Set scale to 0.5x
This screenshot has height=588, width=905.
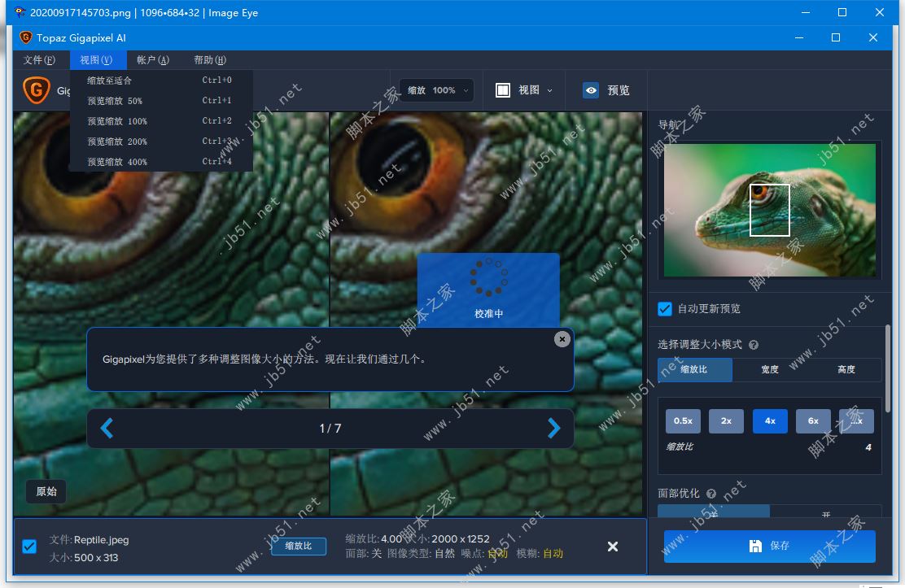pos(683,421)
